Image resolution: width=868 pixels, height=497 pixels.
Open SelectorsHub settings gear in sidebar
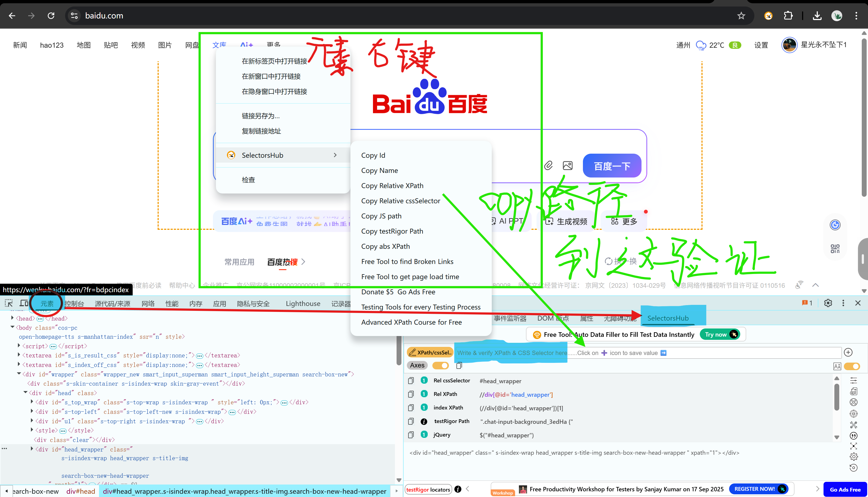click(854, 457)
